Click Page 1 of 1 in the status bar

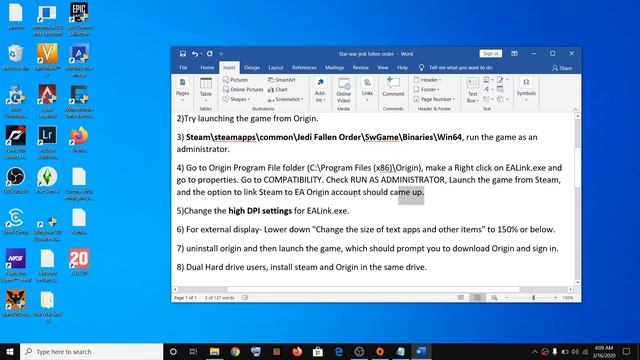click(185, 298)
